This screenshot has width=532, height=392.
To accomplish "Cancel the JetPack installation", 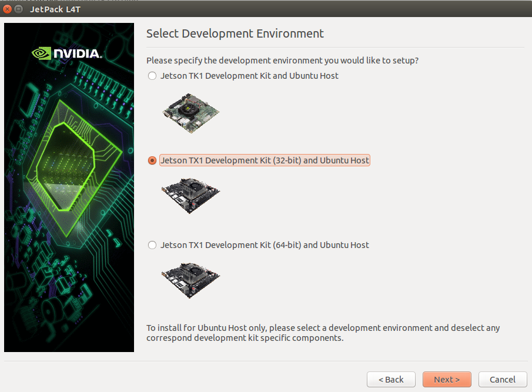I will tap(503, 380).
